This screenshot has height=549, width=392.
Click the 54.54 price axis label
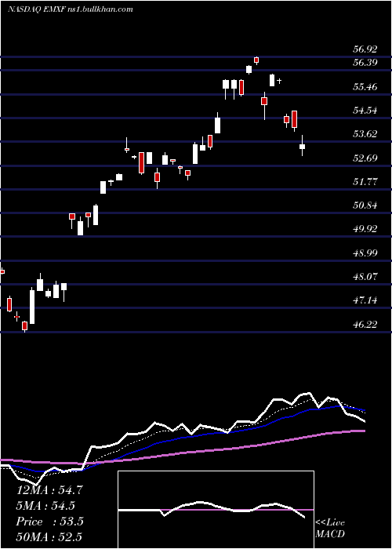[365, 111]
